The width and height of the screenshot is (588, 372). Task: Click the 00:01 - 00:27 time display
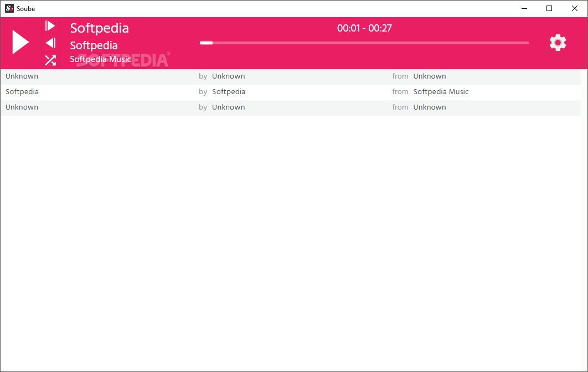click(364, 28)
